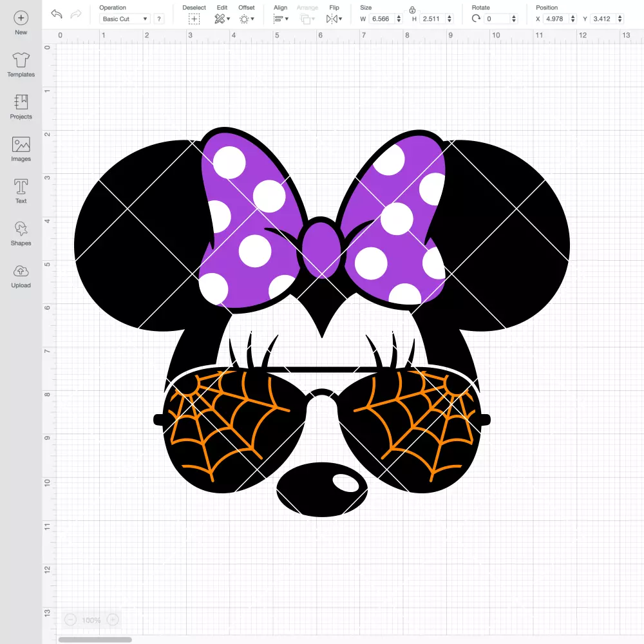Click the Flip icon
This screenshot has height=644, width=644.
332,19
